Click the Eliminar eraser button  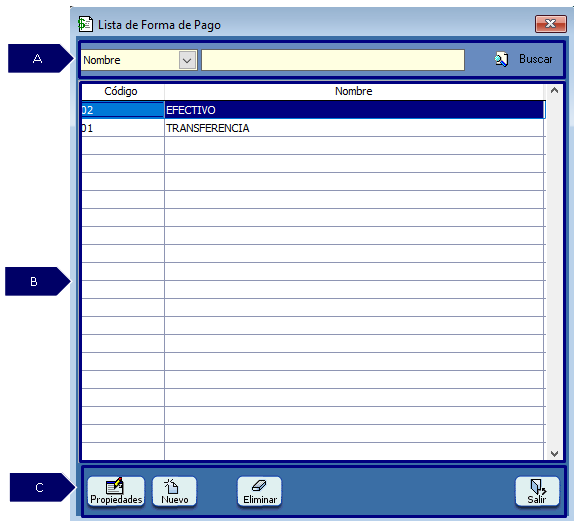[260, 492]
